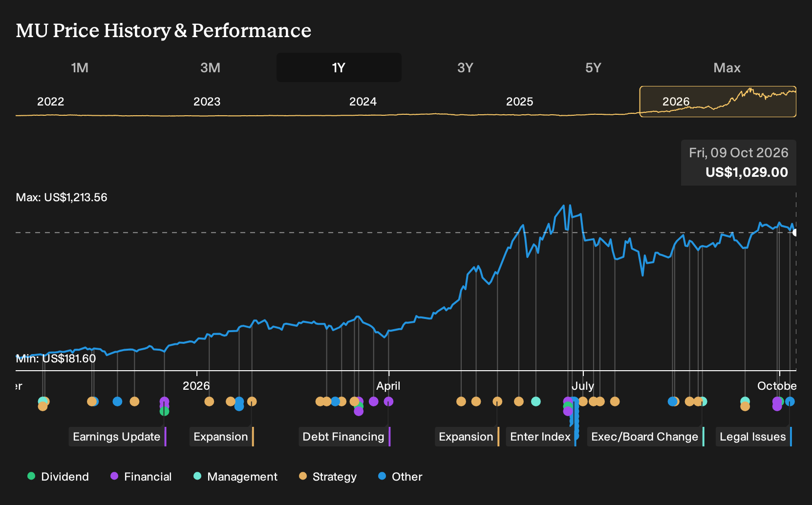Open the Expansion label near 2026
This screenshot has height=505, width=812.
click(222, 437)
